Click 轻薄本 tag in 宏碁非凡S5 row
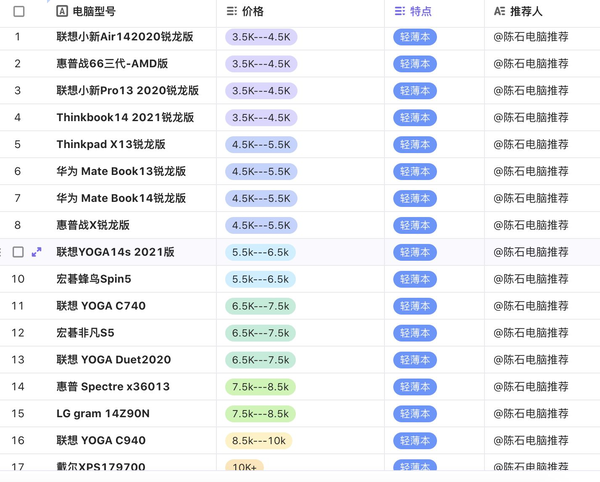This screenshot has height=482, width=600. tap(415, 333)
